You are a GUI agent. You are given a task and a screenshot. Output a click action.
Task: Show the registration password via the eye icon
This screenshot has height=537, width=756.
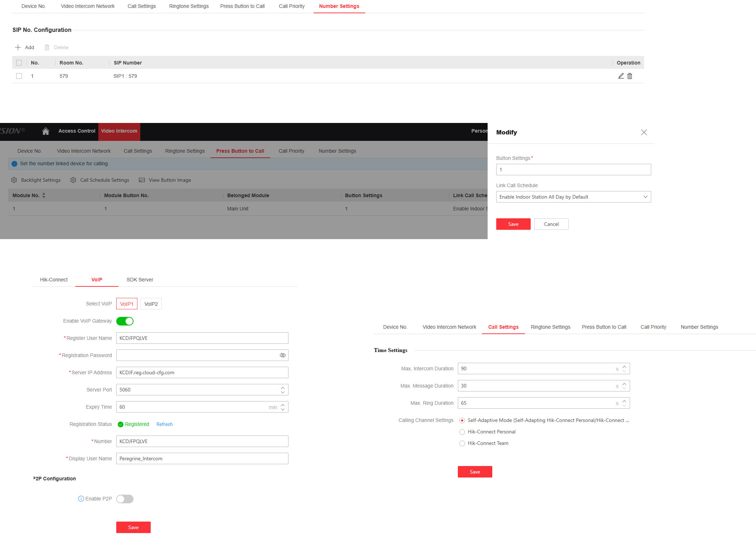pyautogui.click(x=282, y=355)
